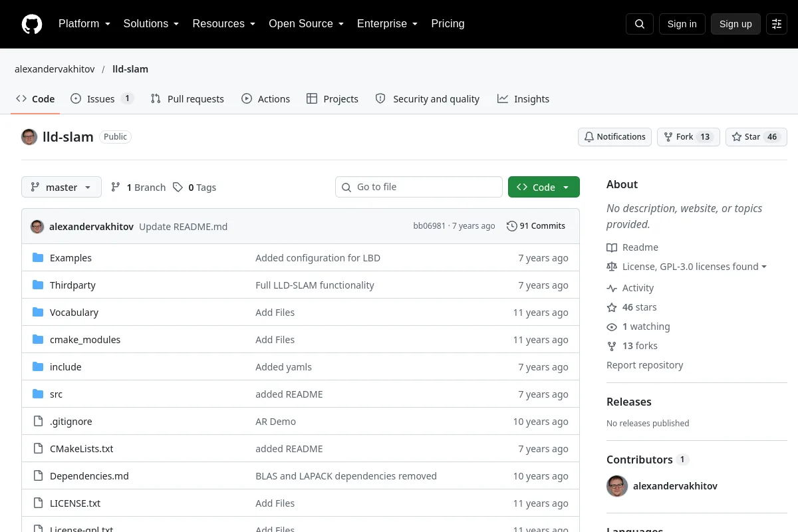The height and width of the screenshot is (532, 798).
Task: Focus the Go to file search field
Action: (x=419, y=187)
